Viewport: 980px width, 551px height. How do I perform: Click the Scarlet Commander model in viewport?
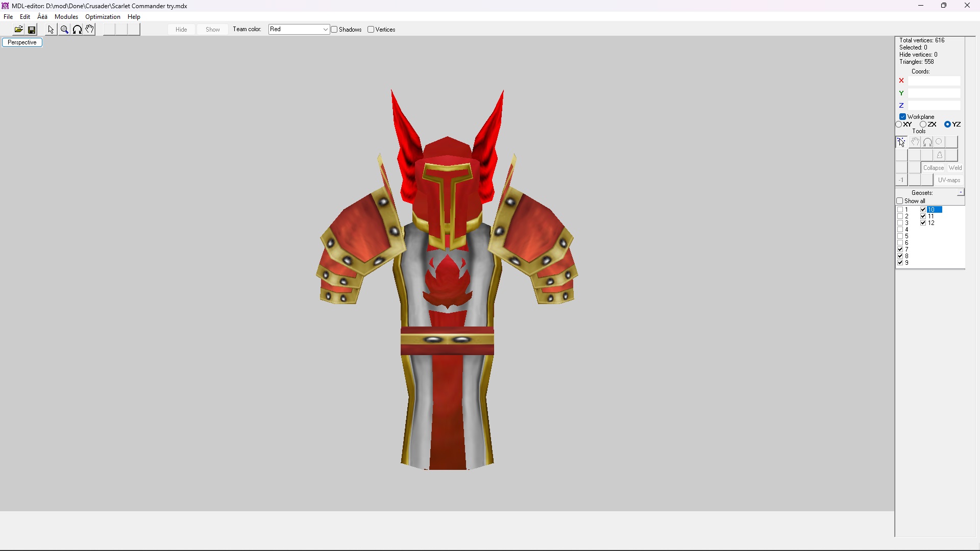click(x=447, y=280)
